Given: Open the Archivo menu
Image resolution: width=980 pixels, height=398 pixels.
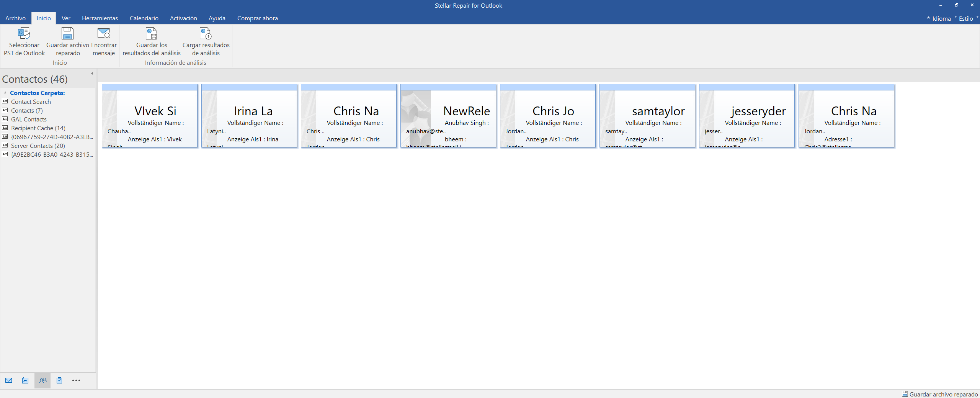Looking at the screenshot, I should coord(16,18).
